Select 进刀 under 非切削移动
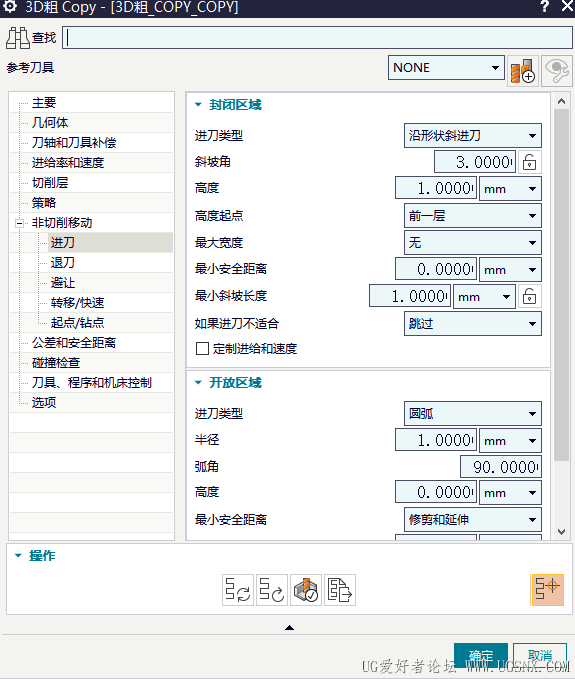This screenshot has height=679, width=575. pyautogui.click(x=63, y=242)
